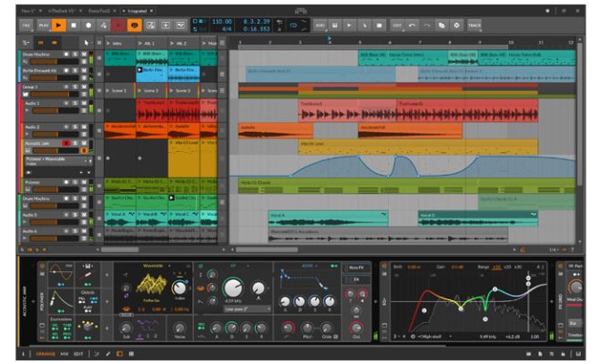Open the Wavetable oscillator dropdown arrow

click(169, 266)
